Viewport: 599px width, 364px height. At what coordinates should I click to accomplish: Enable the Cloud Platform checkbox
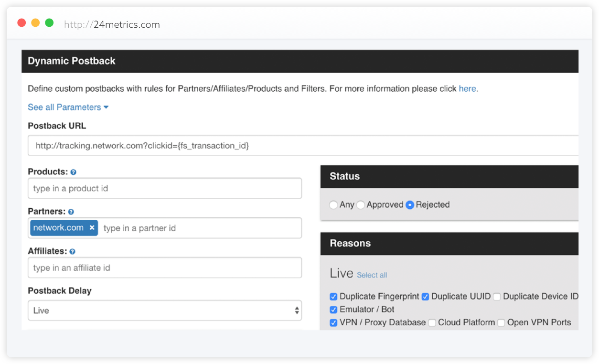pyautogui.click(x=432, y=323)
